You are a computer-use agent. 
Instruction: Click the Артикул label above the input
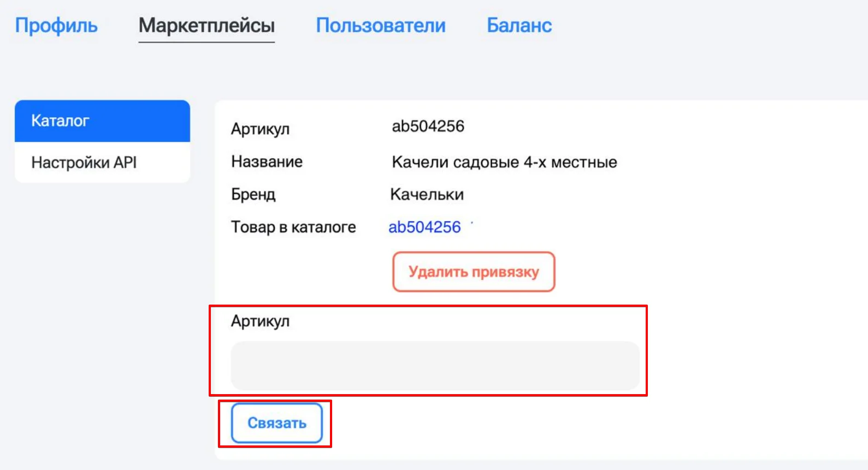click(x=260, y=321)
